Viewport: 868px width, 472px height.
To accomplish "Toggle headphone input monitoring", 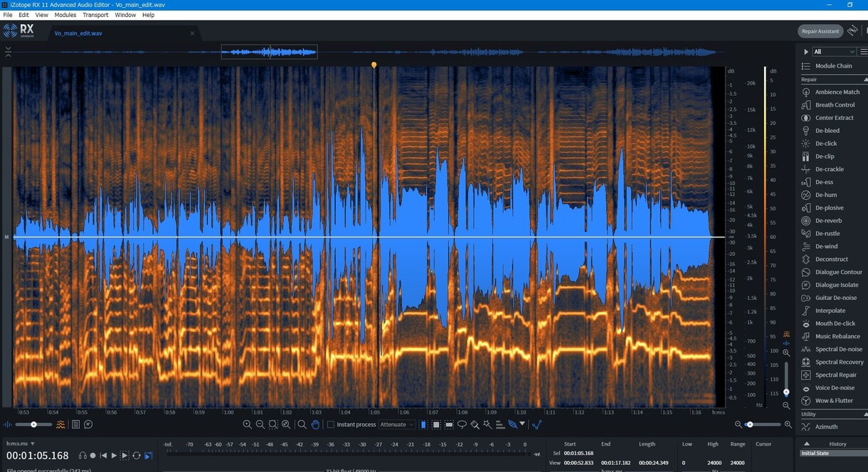I will pos(83,456).
